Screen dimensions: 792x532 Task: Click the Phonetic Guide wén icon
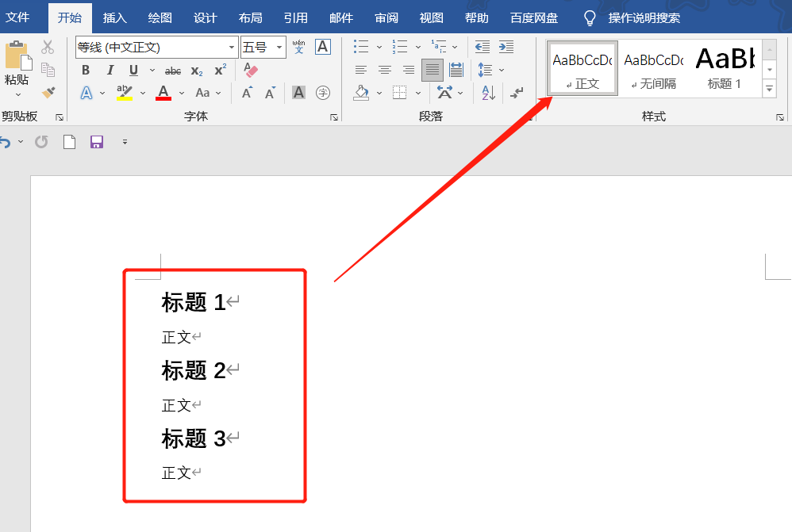tap(298, 47)
